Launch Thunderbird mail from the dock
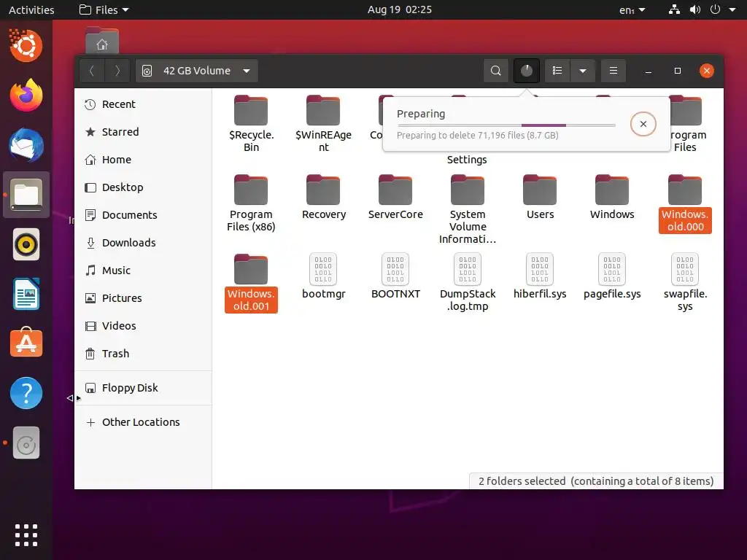The width and height of the screenshot is (747, 560). 26,145
